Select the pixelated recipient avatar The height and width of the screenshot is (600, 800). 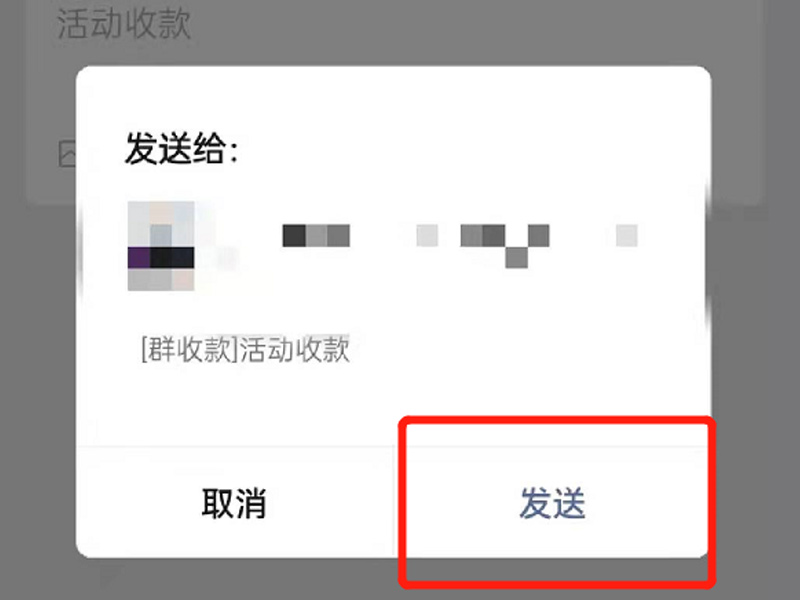coord(161,246)
